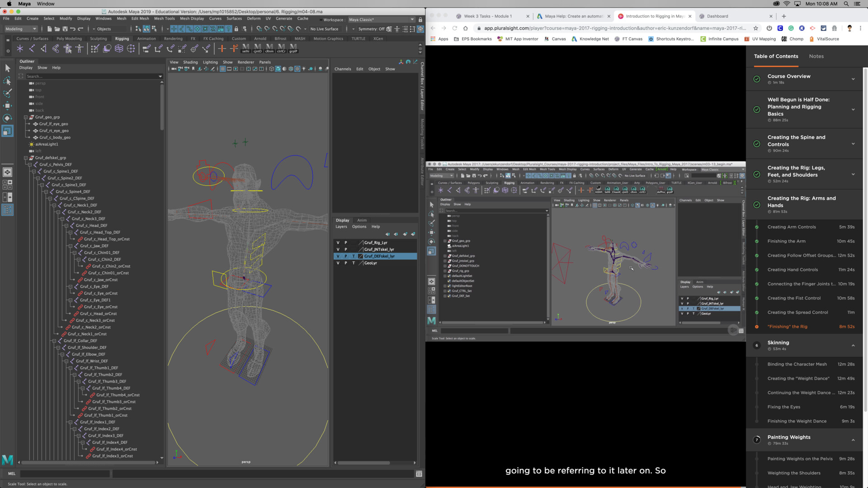Open the Notes tab on Pluralsight

tap(816, 56)
